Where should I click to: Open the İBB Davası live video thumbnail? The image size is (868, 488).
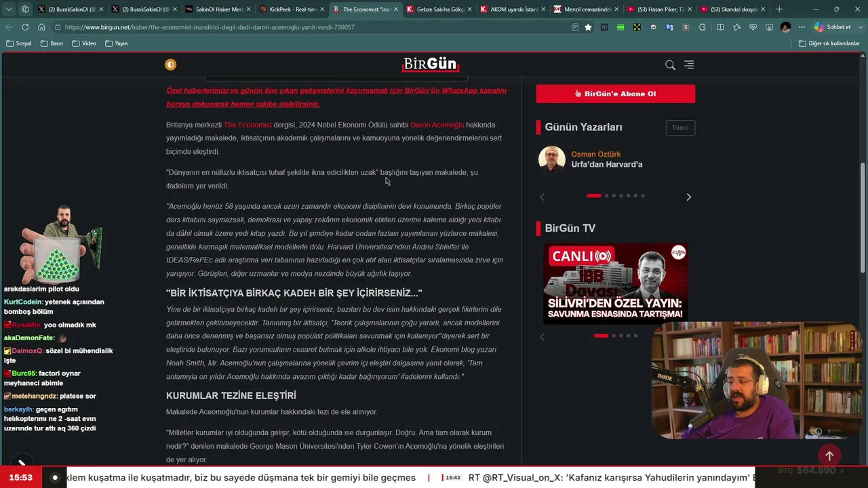(x=616, y=283)
